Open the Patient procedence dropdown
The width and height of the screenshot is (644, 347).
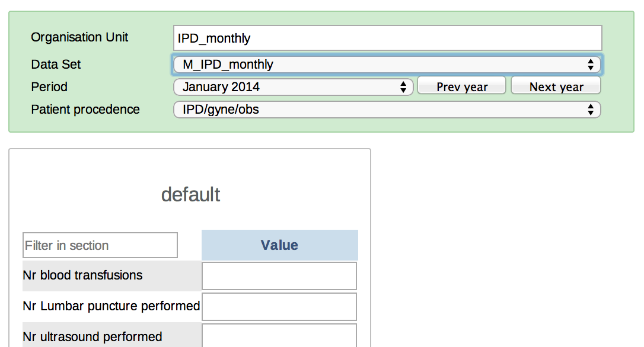pyautogui.click(x=387, y=110)
